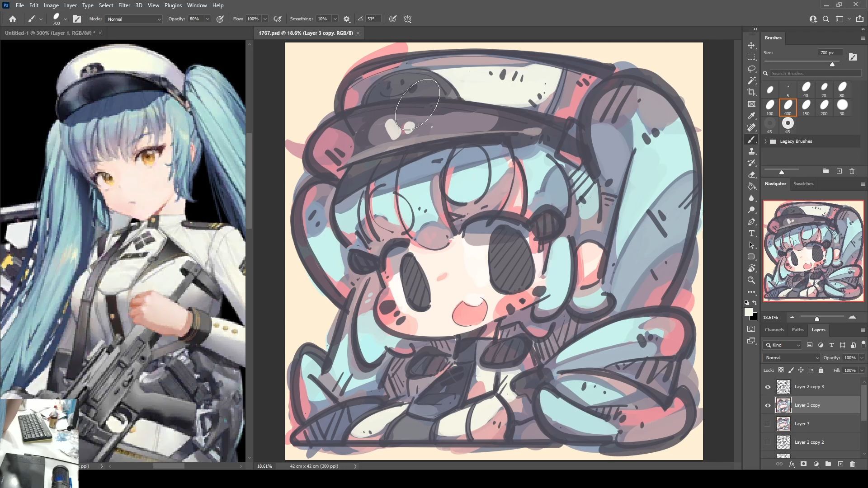Open the layer Opacity dropdown arrow
This screenshot has height=488, width=868.
[862, 358]
